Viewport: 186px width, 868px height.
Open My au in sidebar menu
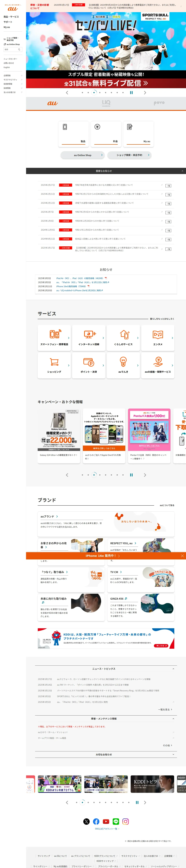point(7,27)
